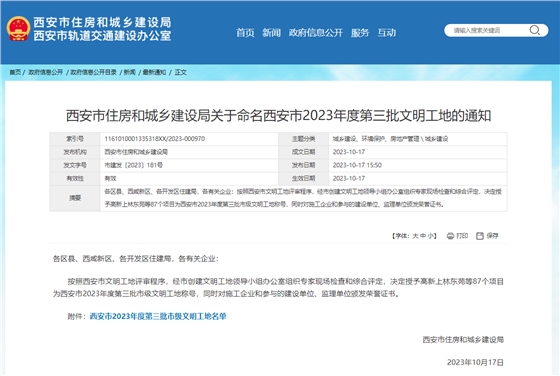The width and height of the screenshot is (560, 376).
Task: Set font size to 小
Action: pyautogui.click(x=431, y=236)
